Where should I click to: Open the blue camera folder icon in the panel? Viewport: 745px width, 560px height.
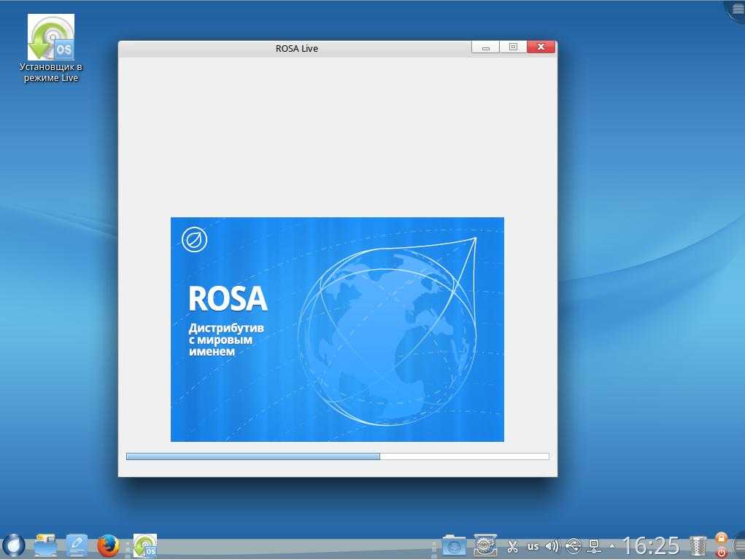coord(453,545)
